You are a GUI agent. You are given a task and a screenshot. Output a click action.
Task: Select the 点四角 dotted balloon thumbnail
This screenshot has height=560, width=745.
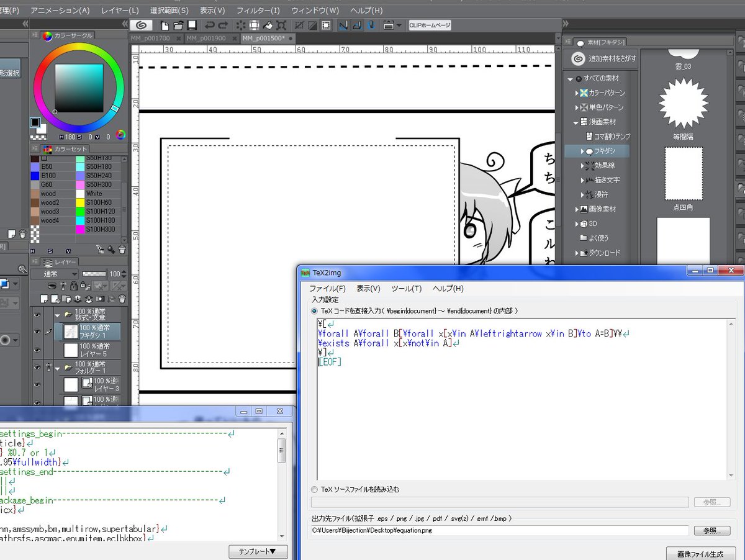(684, 173)
